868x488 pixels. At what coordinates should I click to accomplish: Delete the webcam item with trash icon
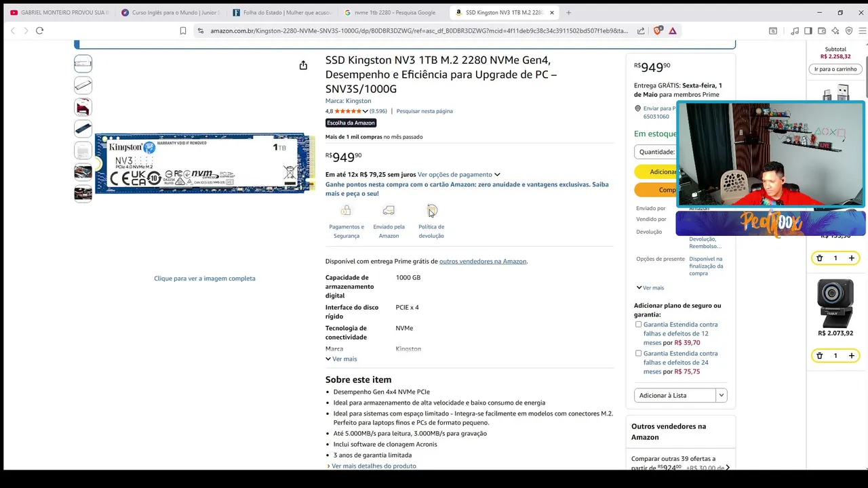coord(819,355)
